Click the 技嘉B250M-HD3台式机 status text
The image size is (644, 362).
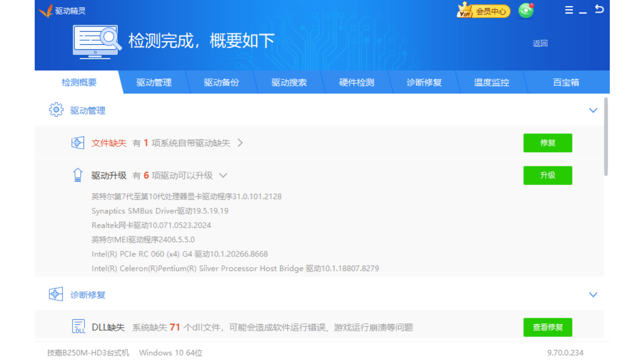click(x=88, y=353)
